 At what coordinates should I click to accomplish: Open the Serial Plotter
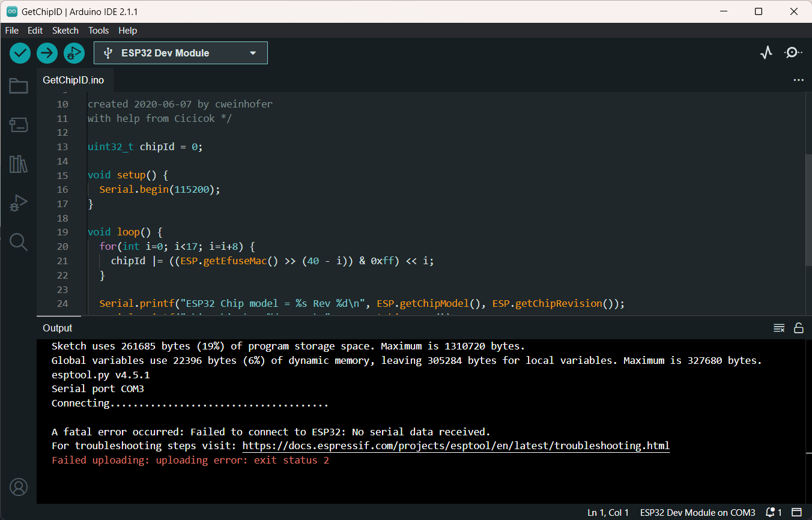(766, 53)
